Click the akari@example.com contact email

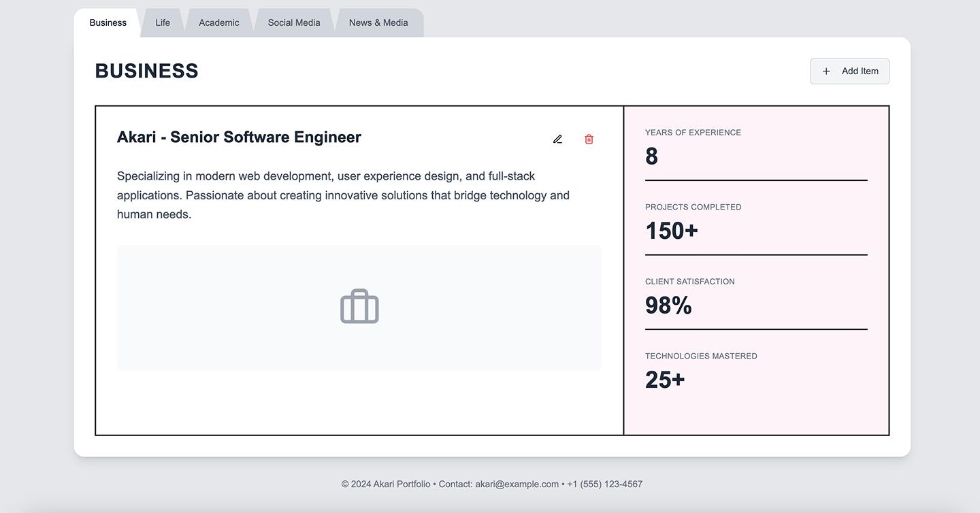tap(517, 484)
